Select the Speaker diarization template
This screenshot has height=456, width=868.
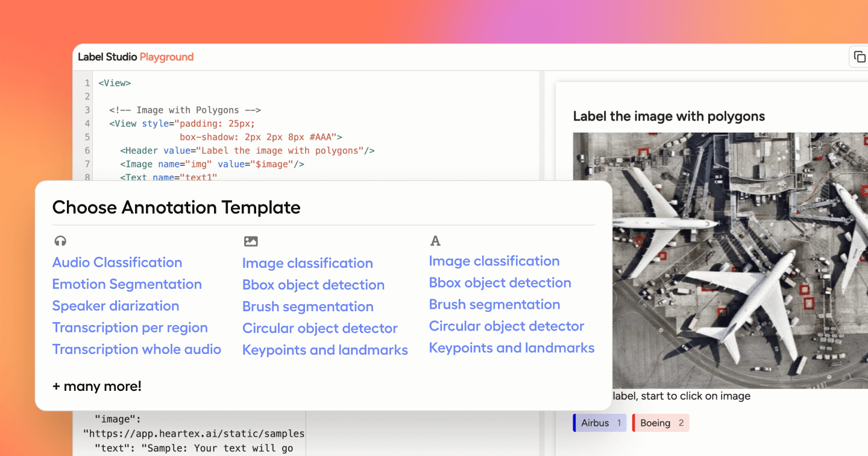116,306
